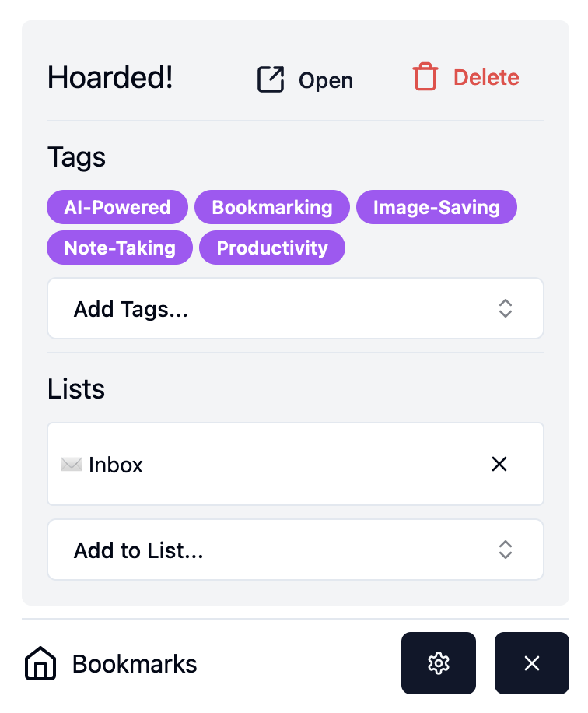Toggle the AI-Powered tag
Image resolution: width=588 pixels, height=713 pixels.
[117, 207]
